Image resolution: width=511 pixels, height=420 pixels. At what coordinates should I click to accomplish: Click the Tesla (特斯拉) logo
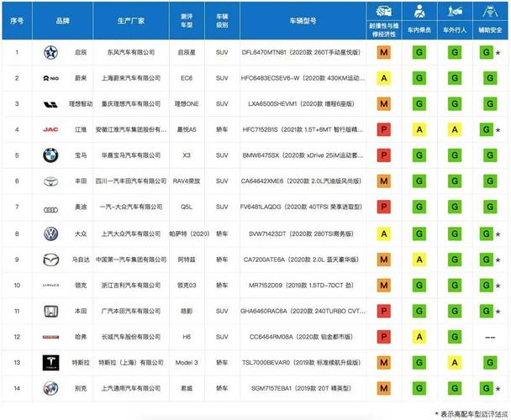(x=52, y=362)
